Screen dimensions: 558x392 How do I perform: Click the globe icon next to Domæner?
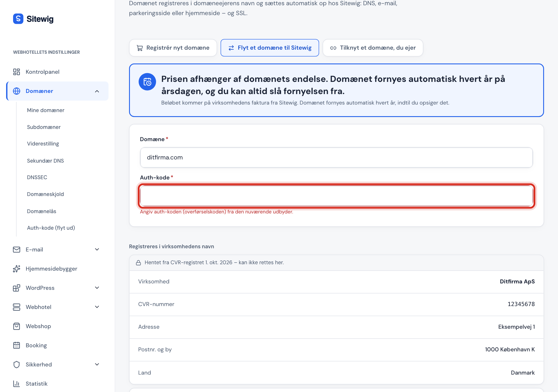[17, 91]
